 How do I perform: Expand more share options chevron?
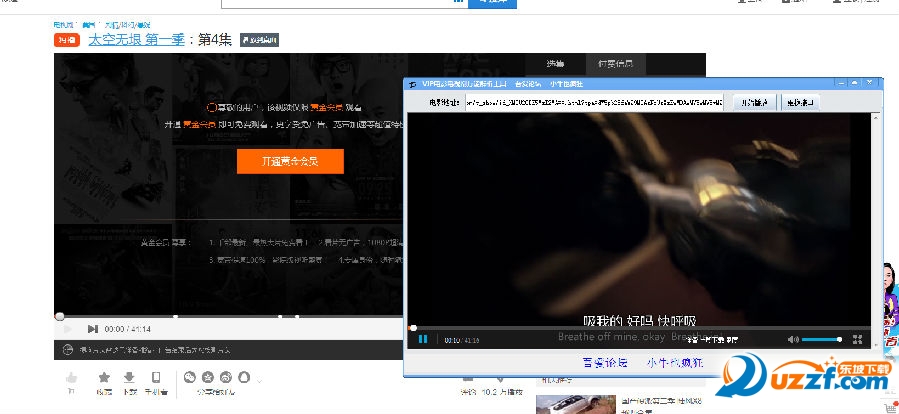(x=260, y=380)
